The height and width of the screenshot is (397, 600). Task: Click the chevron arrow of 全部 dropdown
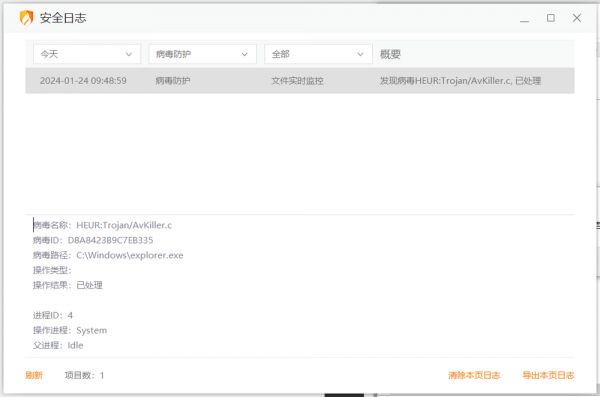(x=360, y=54)
